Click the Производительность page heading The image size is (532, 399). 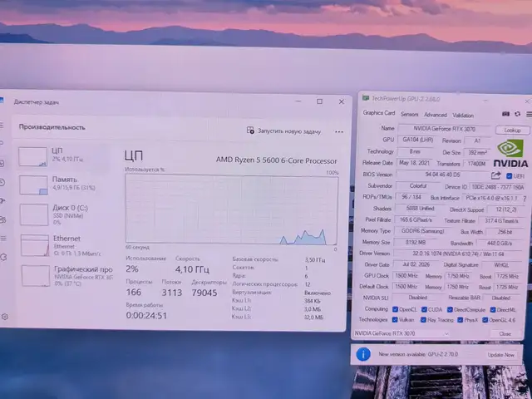[52, 127]
